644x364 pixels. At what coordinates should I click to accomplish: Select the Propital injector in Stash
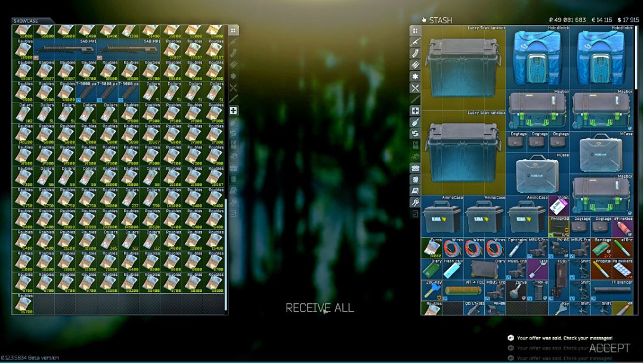[x=601, y=270]
